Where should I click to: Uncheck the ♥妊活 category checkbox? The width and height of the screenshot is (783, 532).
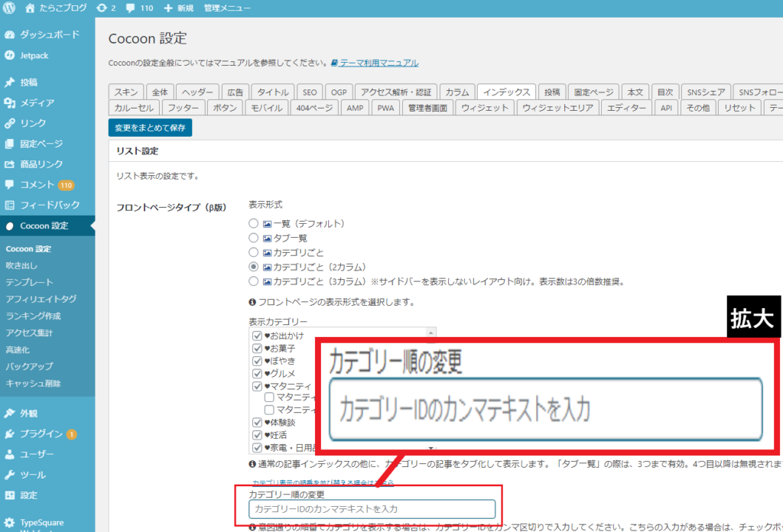point(257,435)
